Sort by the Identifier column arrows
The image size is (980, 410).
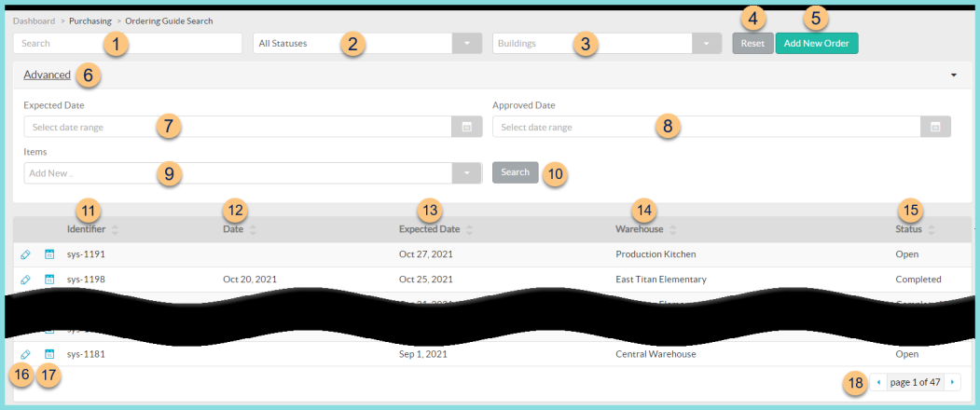point(115,230)
